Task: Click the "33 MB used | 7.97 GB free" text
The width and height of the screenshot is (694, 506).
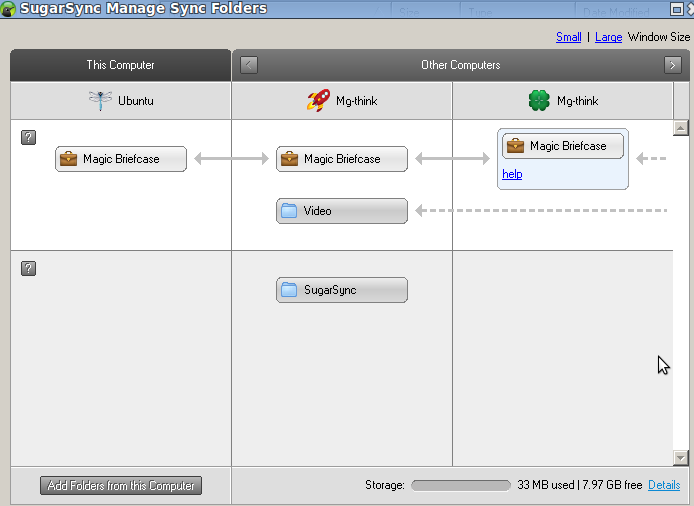Action: coord(579,485)
